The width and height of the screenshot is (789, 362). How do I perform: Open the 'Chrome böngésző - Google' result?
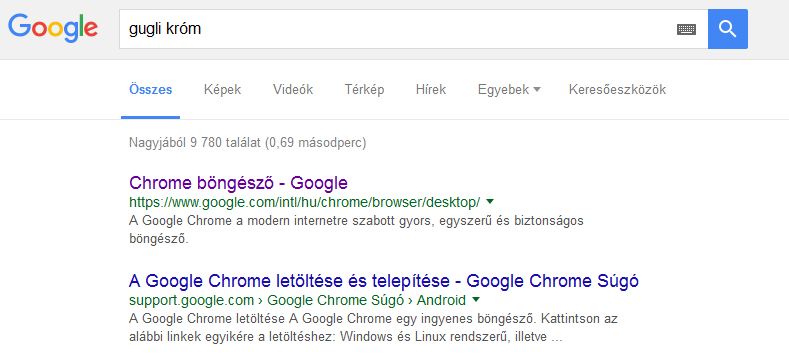point(239,183)
